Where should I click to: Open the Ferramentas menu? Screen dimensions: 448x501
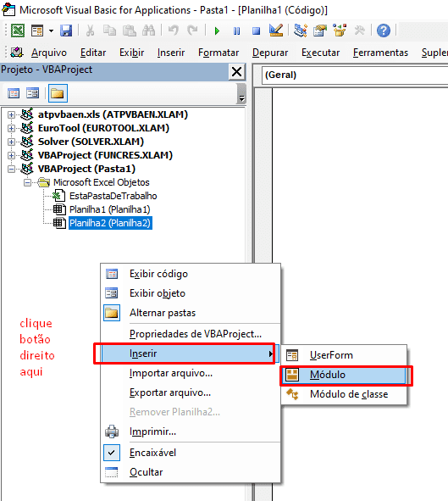point(380,53)
